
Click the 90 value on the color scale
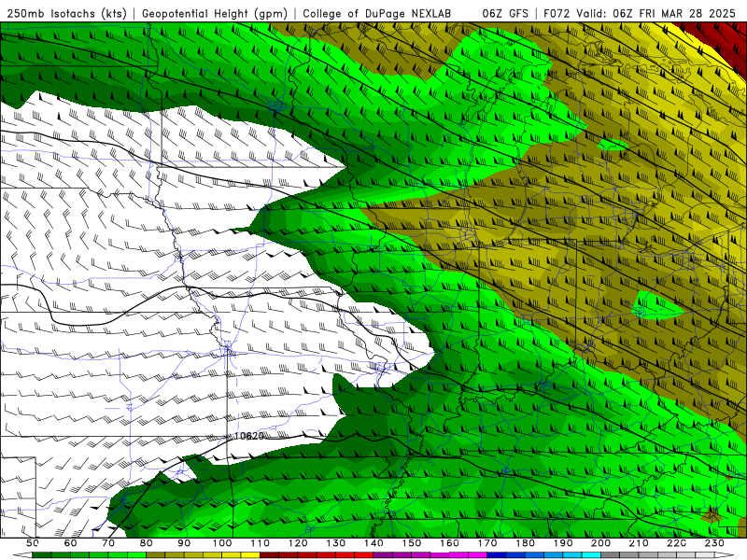click(184, 543)
